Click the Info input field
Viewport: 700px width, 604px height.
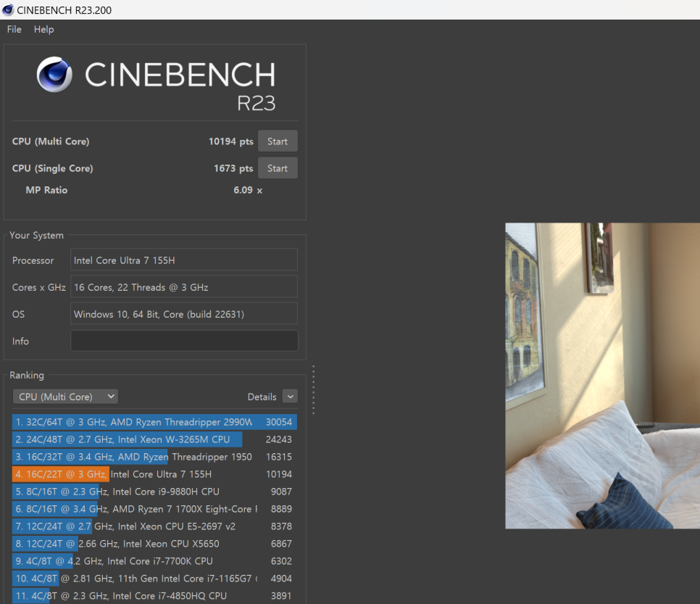tap(184, 341)
